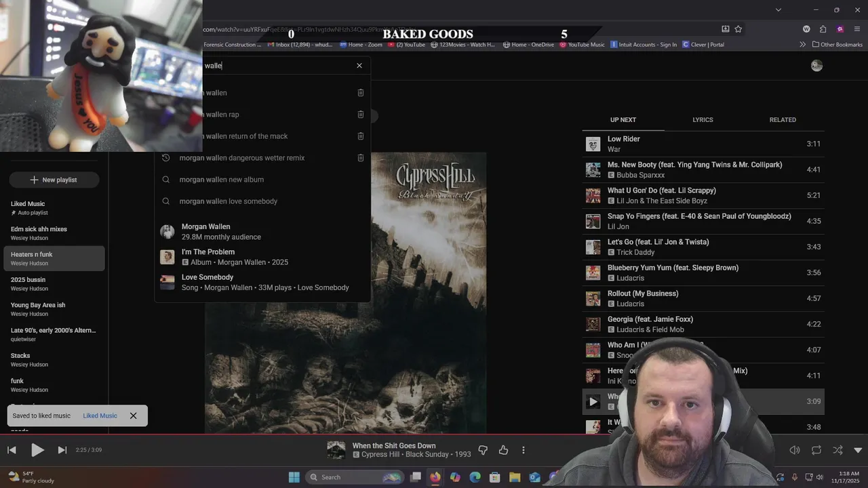Image resolution: width=868 pixels, height=488 pixels.
Task: Bookmark this page with the star icon
Action: [738, 29]
